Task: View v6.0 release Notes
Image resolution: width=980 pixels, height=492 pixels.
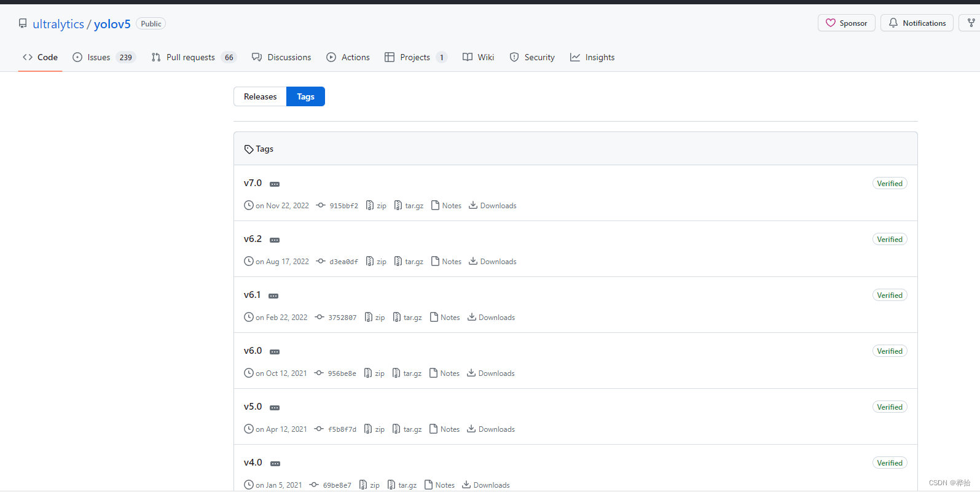Action: (x=445, y=373)
